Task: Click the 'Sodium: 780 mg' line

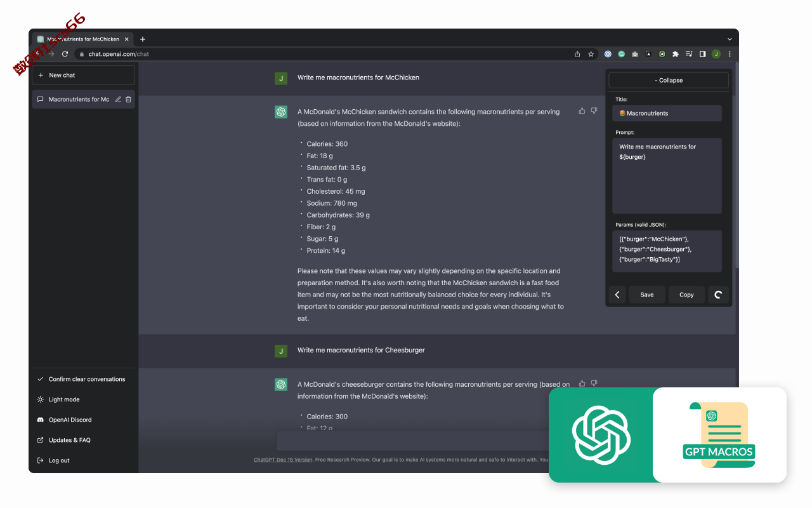Action: (332, 203)
